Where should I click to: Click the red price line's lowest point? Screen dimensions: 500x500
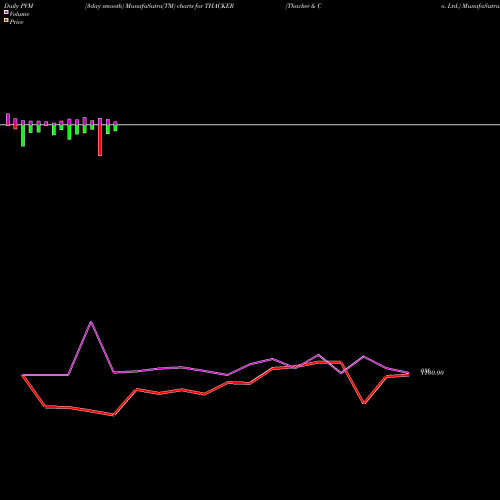(113, 415)
